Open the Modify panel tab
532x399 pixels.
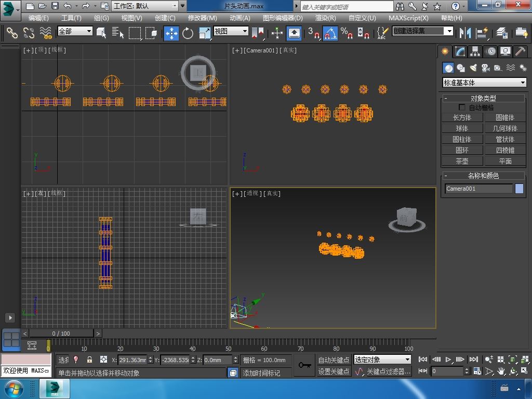[x=460, y=51]
